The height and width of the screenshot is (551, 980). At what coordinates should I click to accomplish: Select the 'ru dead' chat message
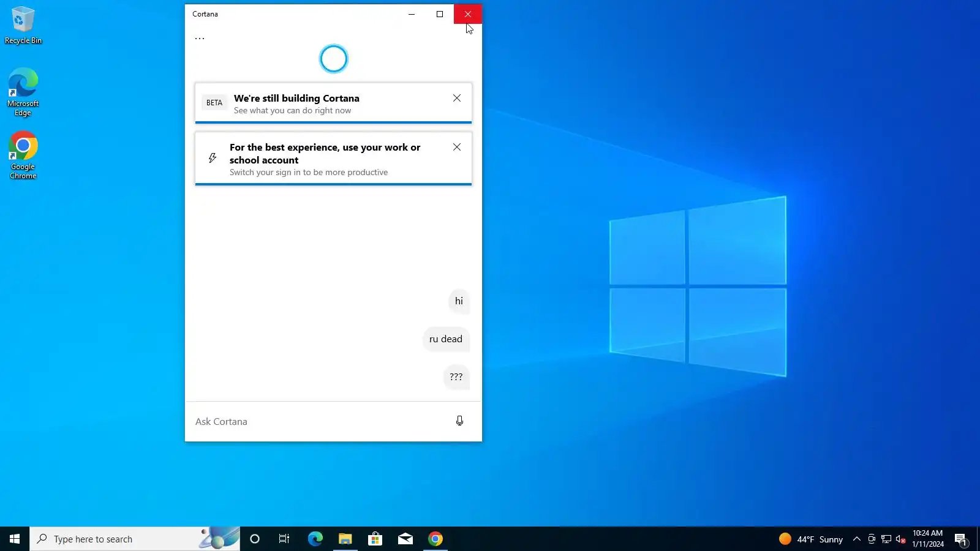tap(446, 339)
